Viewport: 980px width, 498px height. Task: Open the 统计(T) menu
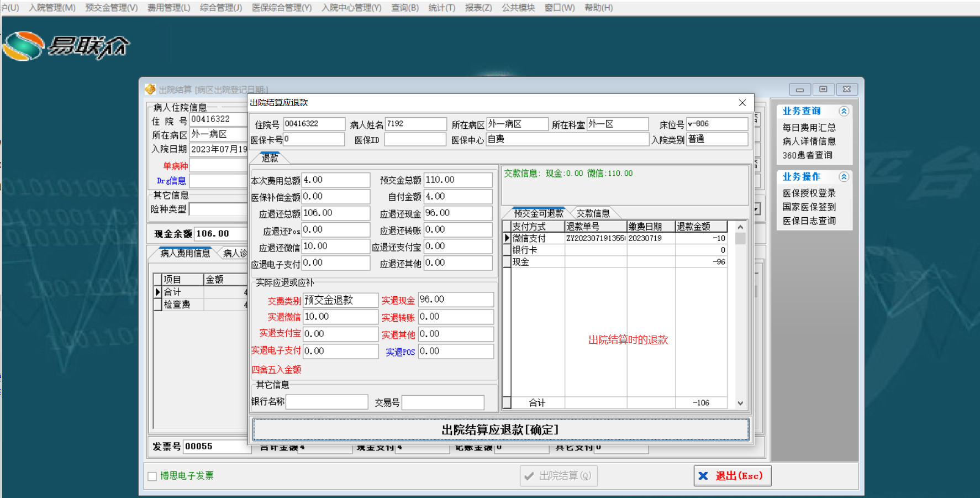(x=442, y=8)
